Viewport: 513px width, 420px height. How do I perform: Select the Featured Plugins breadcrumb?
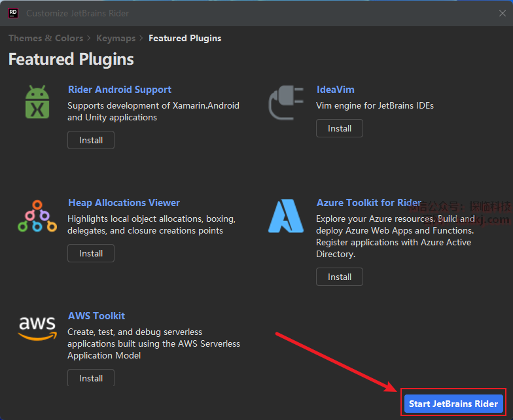click(185, 38)
